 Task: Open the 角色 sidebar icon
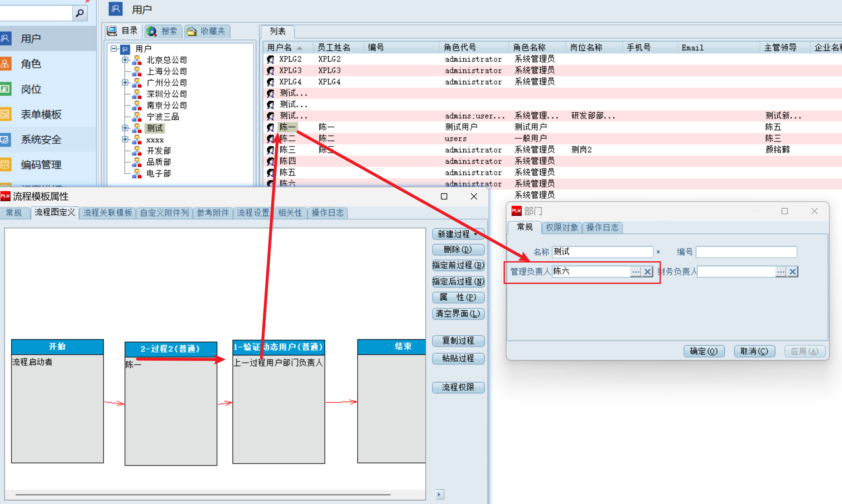coord(5,64)
